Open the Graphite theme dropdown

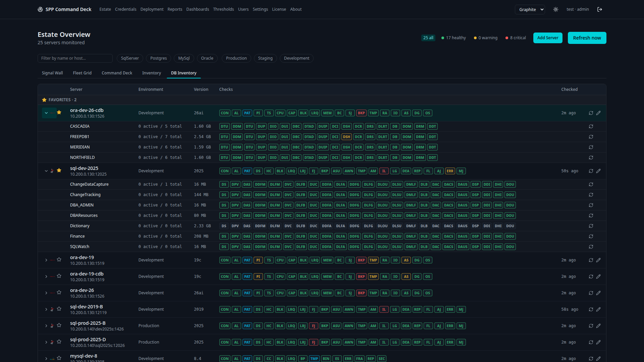pos(530,9)
